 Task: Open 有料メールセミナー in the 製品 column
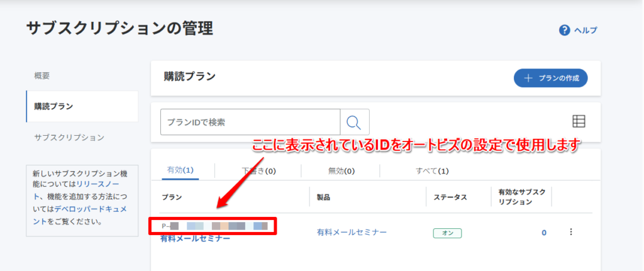pos(352,233)
